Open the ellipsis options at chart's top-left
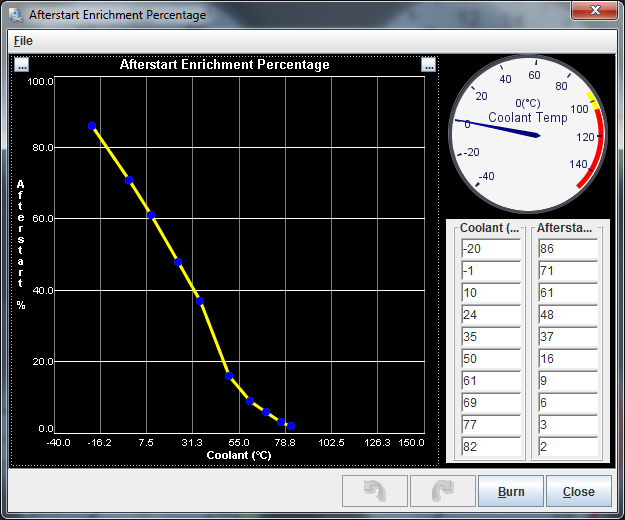 (x=22, y=65)
